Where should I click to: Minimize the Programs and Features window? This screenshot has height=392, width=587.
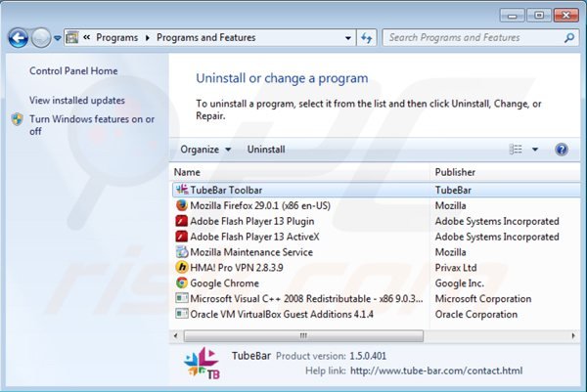pos(512,16)
